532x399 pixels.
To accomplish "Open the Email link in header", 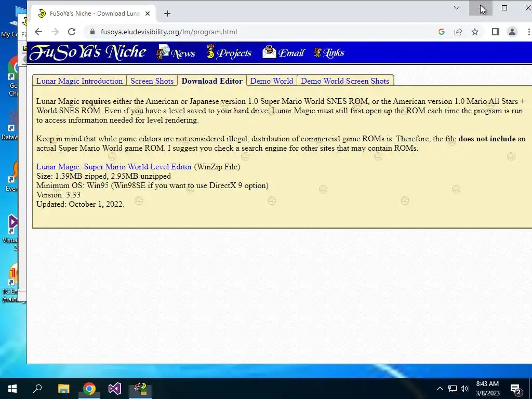I will coord(283,52).
